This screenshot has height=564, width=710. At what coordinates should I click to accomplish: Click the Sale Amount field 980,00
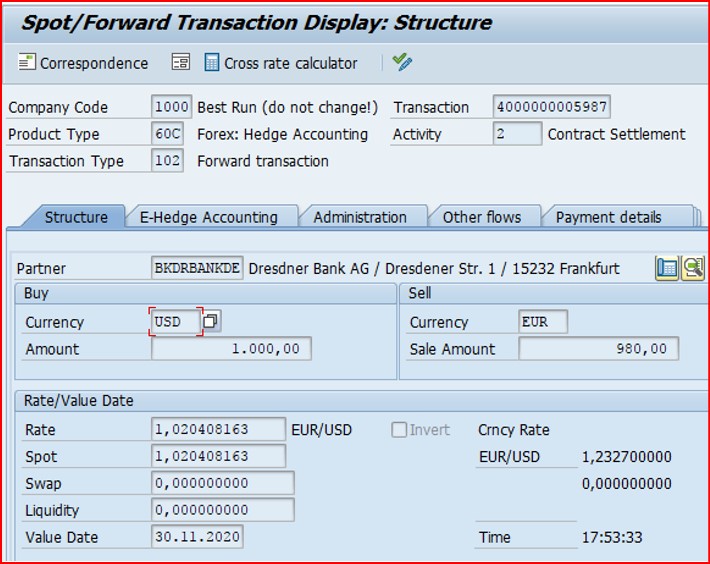point(599,349)
